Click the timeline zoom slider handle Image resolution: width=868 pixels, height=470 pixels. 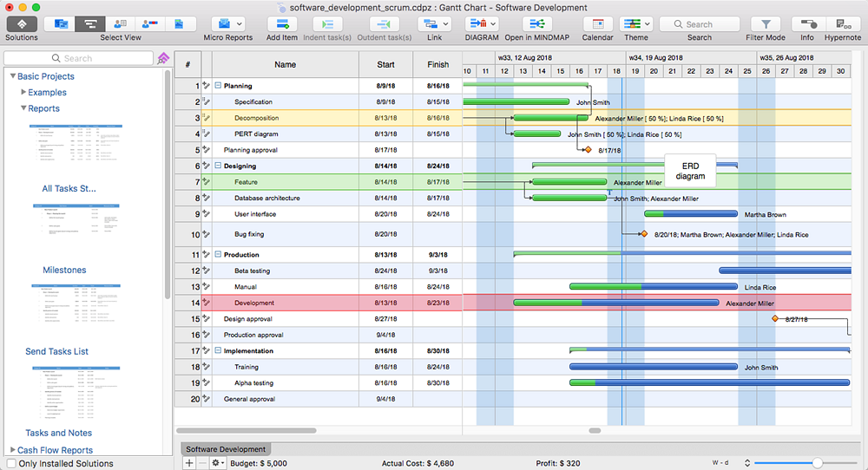817,463
